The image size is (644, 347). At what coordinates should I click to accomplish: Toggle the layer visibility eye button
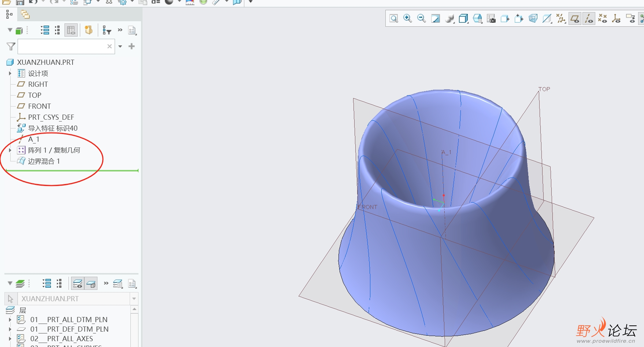click(x=78, y=283)
